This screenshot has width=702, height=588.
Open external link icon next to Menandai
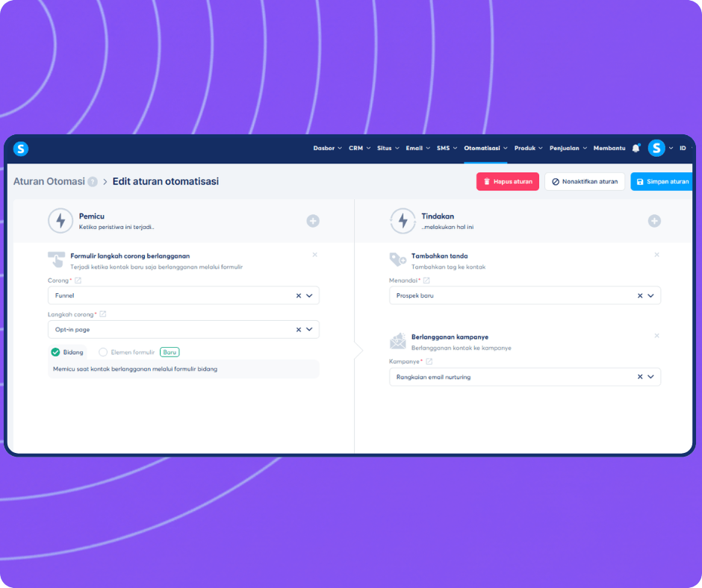[x=426, y=281]
